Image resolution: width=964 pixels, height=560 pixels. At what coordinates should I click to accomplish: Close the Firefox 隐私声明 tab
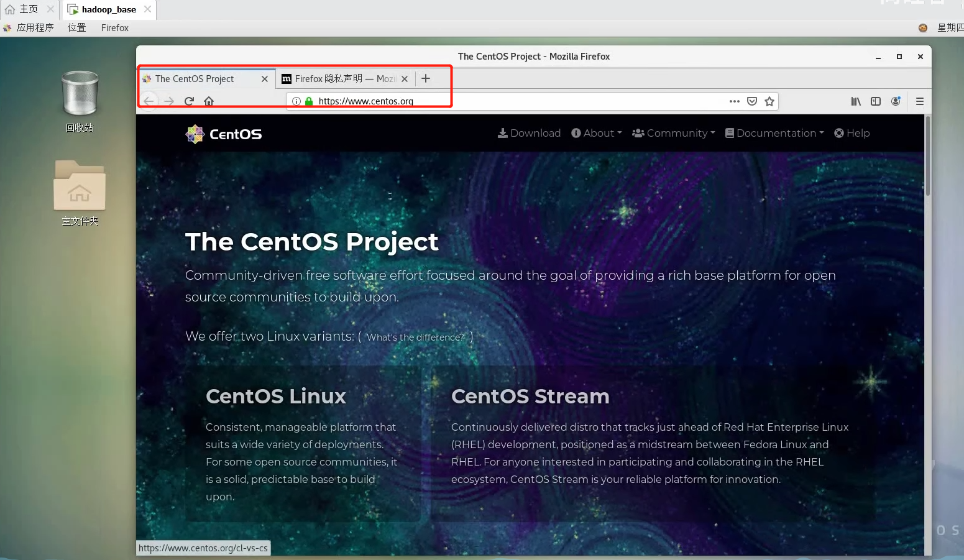click(x=405, y=79)
